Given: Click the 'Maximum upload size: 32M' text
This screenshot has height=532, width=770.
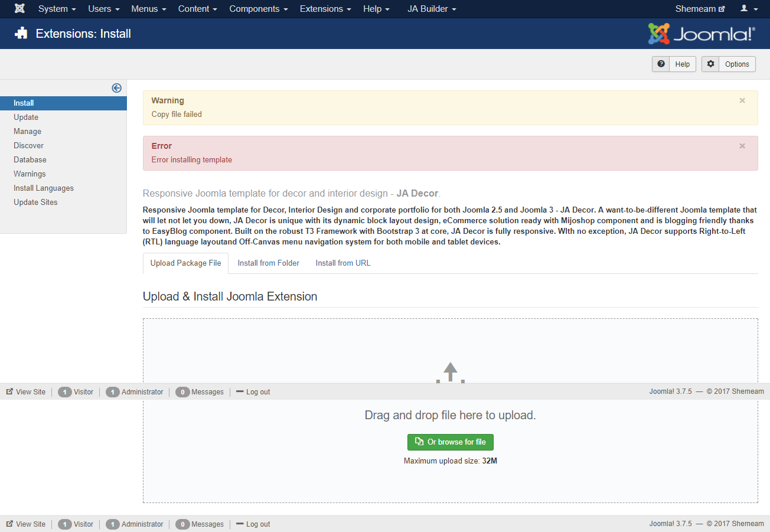Looking at the screenshot, I should tap(451, 461).
